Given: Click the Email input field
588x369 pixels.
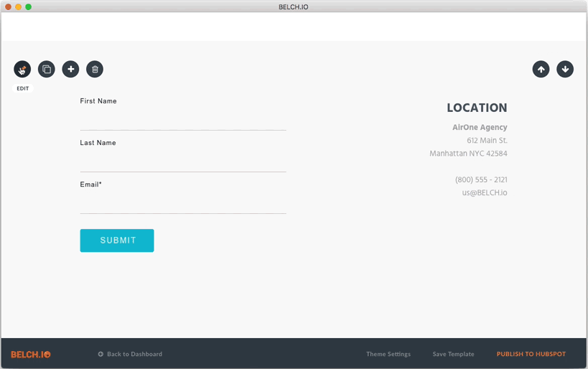Looking at the screenshot, I should point(183,204).
